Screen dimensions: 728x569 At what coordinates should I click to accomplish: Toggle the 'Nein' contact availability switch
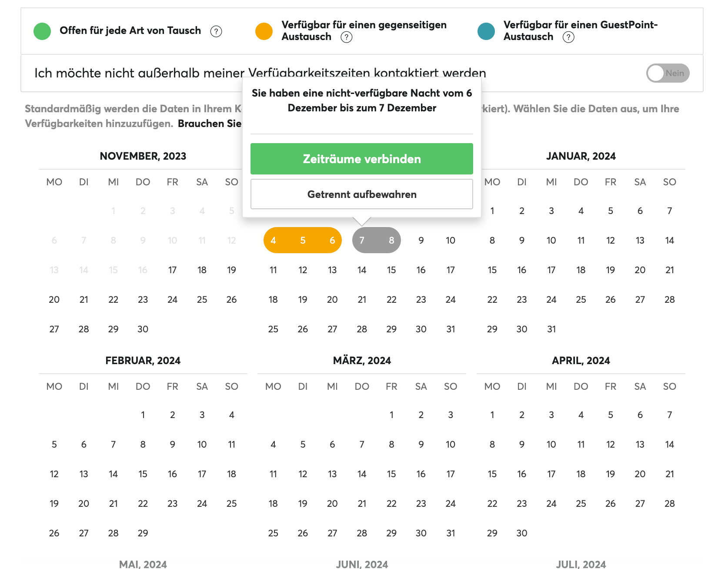tap(668, 73)
